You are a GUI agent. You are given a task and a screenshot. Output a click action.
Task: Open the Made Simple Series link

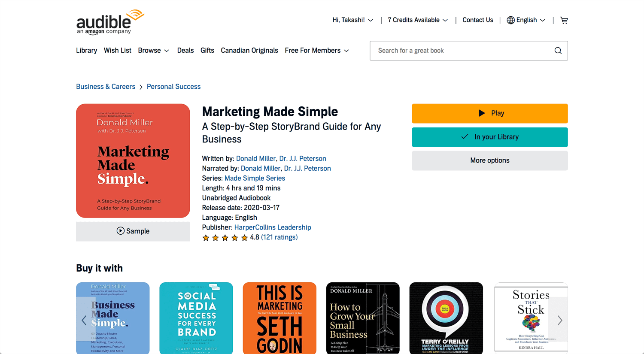255,179
